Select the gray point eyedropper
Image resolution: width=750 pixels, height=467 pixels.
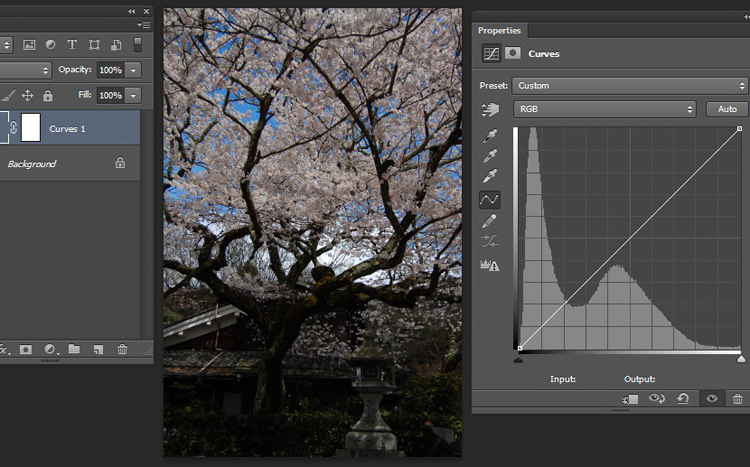coord(490,156)
